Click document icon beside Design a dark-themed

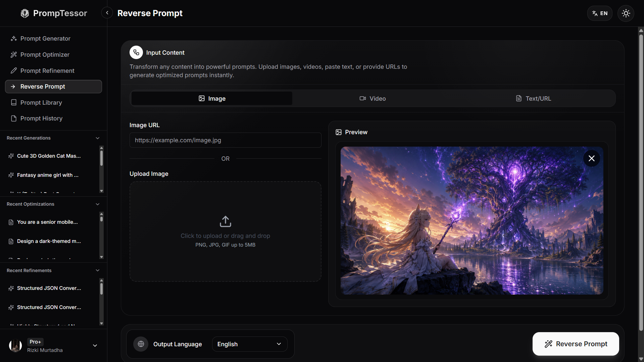(11, 241)
